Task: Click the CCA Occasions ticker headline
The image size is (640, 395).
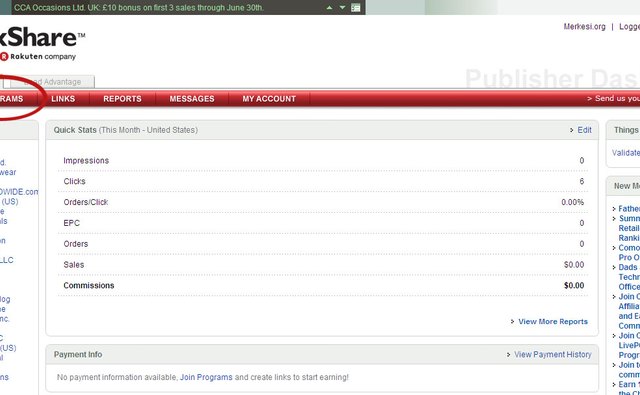Action: pyautogui.click(x=139, y=7)
